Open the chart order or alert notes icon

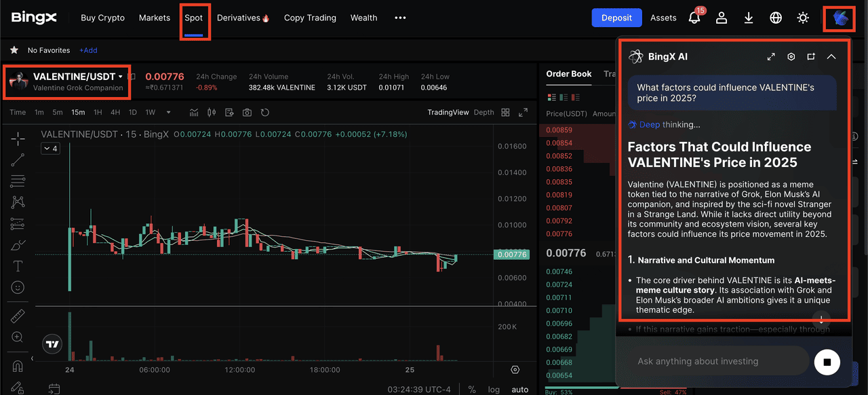[x=229, y=113]
